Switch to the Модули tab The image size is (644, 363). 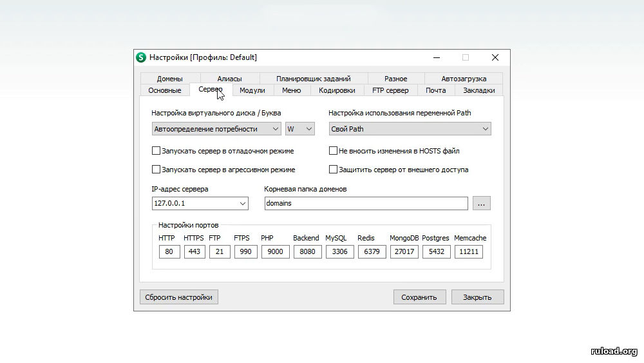(x=252, y=90)
